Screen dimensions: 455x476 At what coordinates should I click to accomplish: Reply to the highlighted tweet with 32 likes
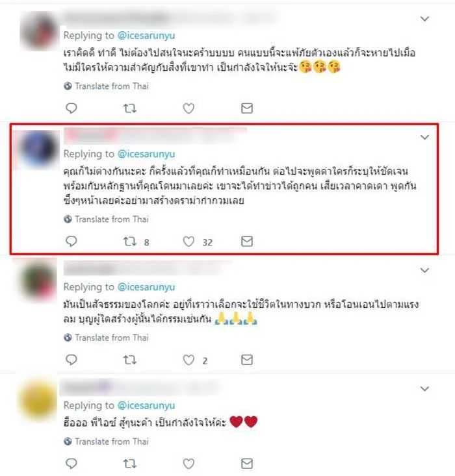[71, 242]
